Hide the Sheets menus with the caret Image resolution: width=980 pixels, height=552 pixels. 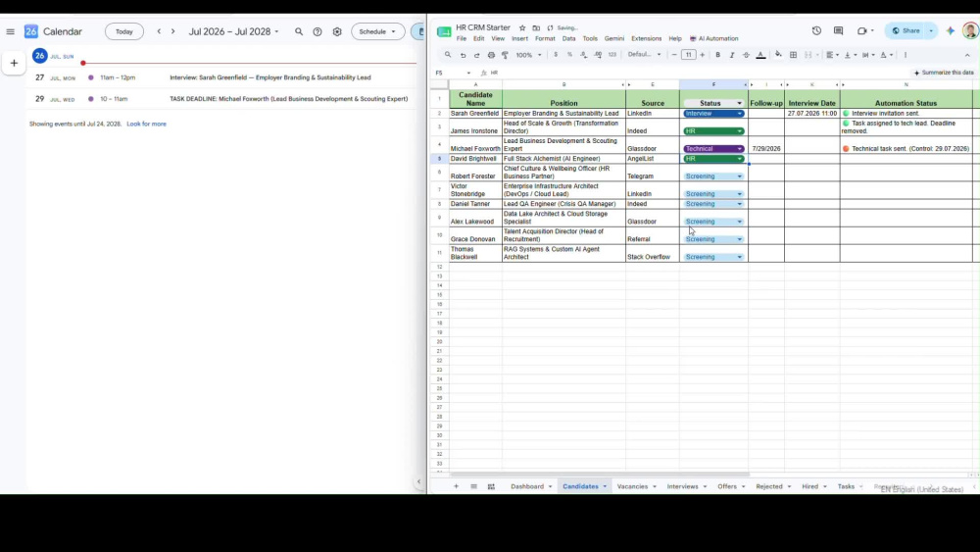[967, 55]
